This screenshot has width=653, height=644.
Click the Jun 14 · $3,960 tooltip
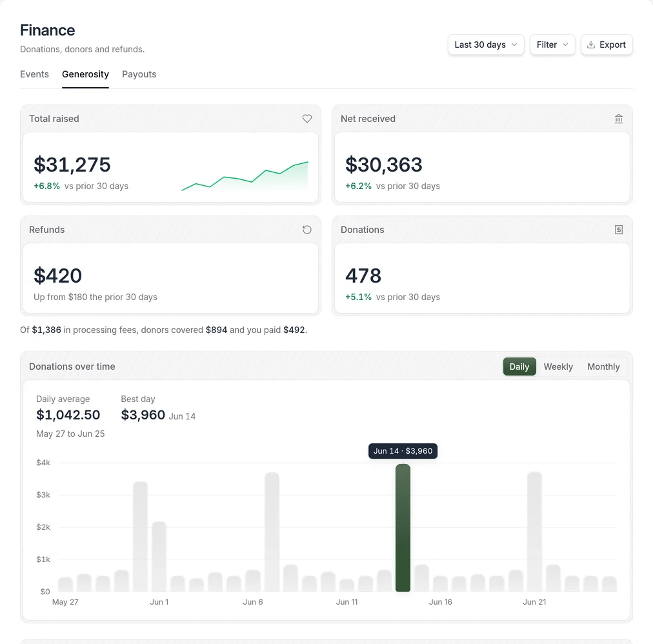[403, 450]
